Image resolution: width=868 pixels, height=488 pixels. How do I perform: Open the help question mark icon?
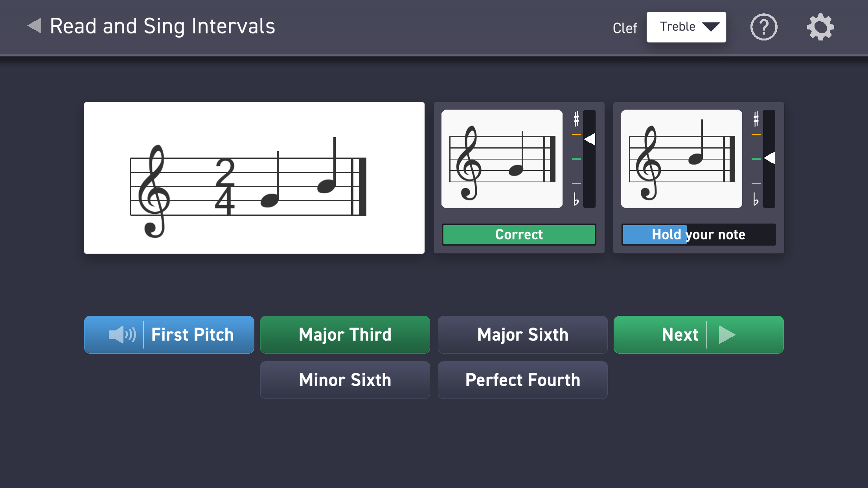coord(764,27)
